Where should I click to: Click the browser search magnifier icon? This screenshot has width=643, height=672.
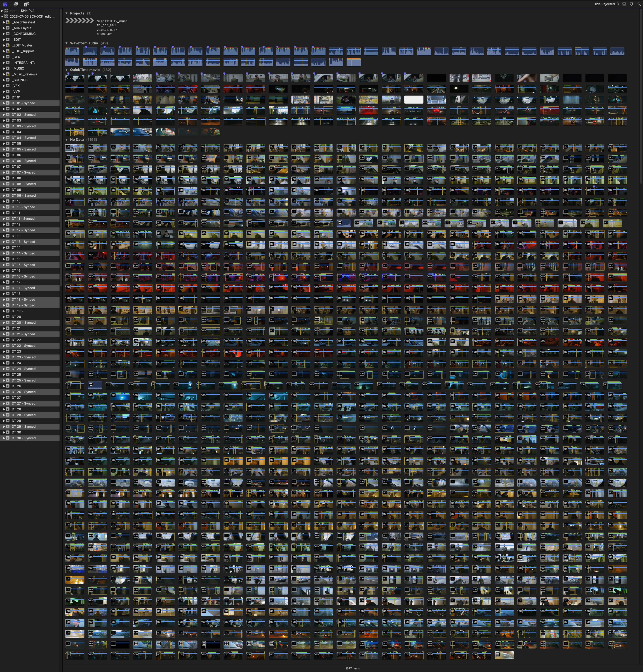[x=639, y=4]
